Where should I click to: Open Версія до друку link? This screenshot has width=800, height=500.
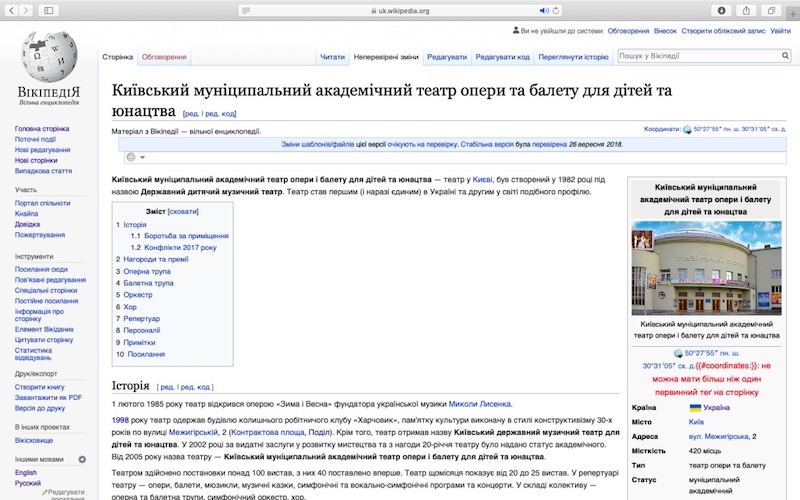pyautogui.click(x=40, y=408)
